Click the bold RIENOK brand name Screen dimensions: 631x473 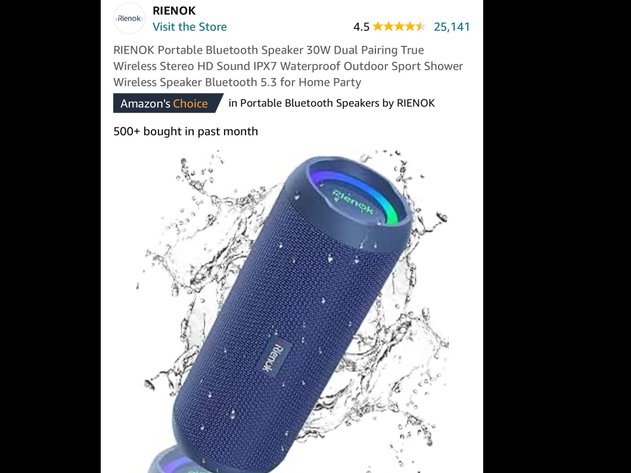click(x=174, y=11)
